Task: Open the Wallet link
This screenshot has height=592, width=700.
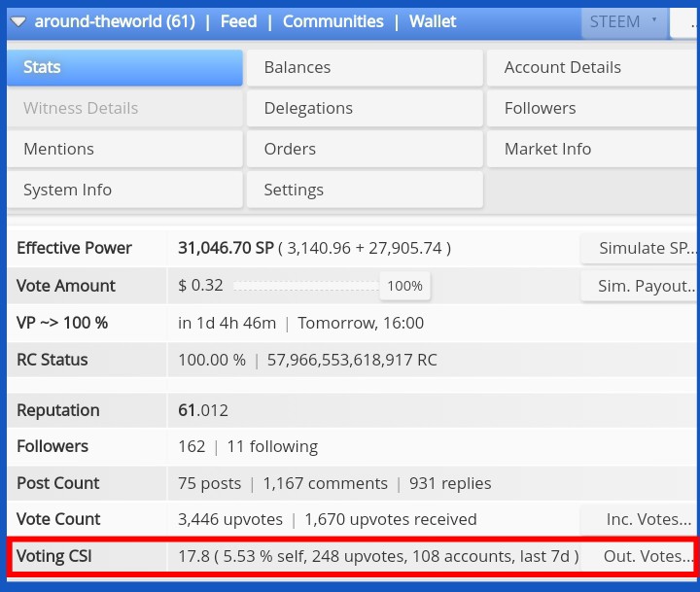Action: (433, 21)
